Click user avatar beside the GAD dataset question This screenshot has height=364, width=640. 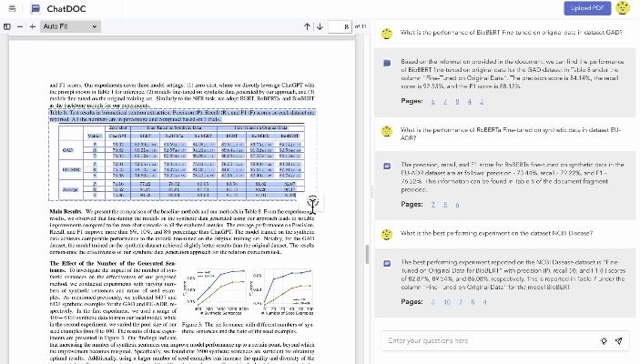[x=387, y=34]
